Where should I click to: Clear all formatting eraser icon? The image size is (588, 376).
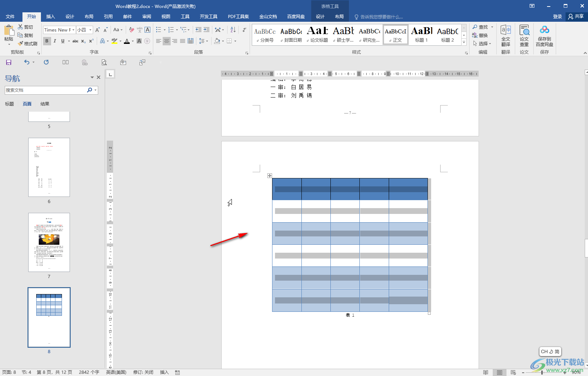click(x=132, y=30)
